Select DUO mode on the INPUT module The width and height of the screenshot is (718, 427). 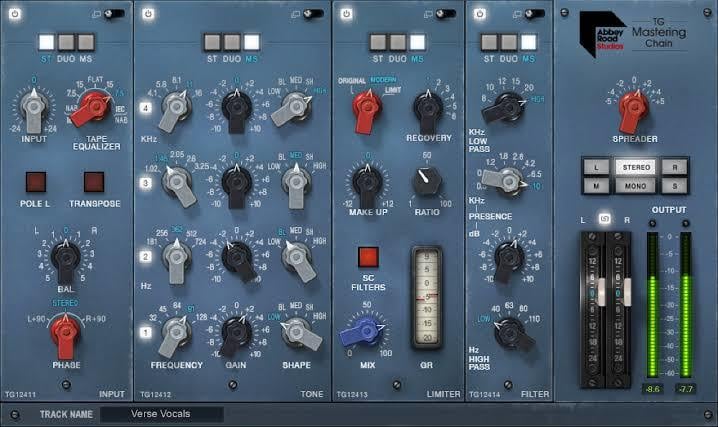coord(66,42)
